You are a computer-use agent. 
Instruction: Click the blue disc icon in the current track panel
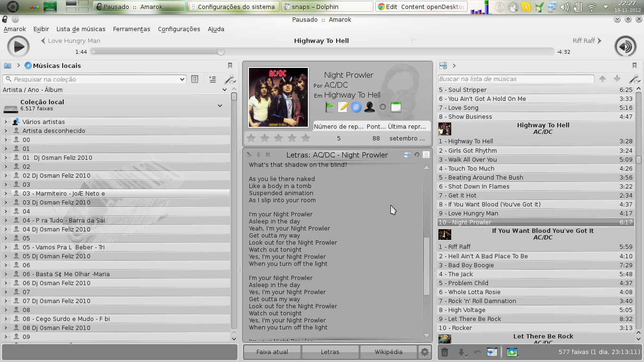(356, 107)
